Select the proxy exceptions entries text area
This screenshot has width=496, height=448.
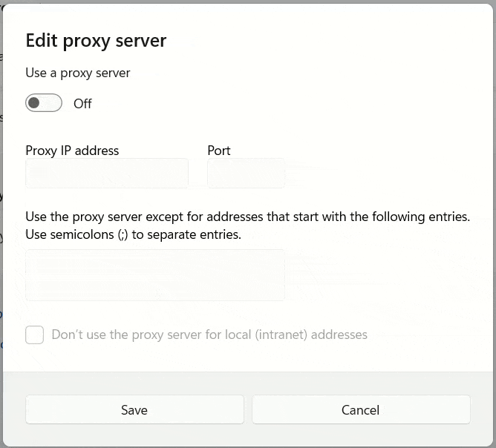point(154,275)
